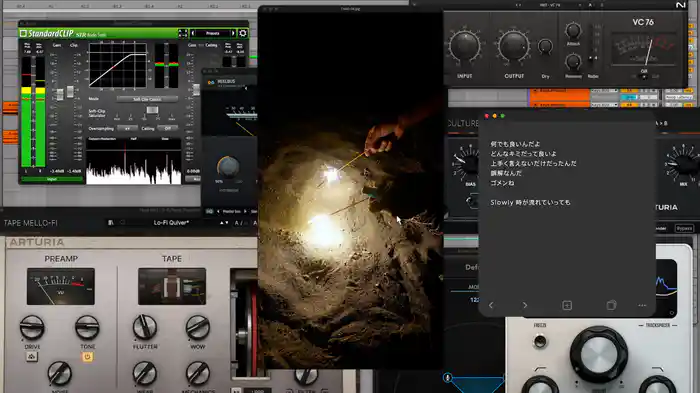This screenshot has height=393, width=700.
Task: Toggle StandardCLIP window size icon
Action: point(183,33)
